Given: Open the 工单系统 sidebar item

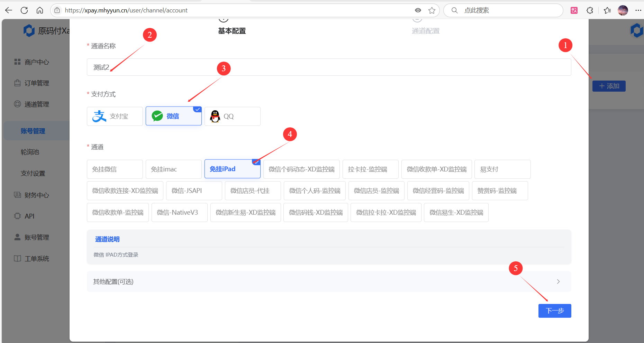Looking at the screenshot, I should coord(37,258).
